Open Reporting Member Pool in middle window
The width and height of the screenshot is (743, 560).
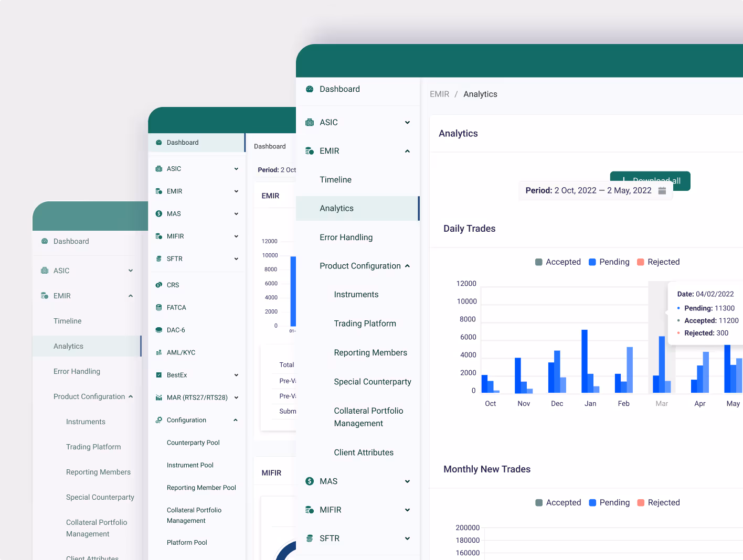[201, 488]
